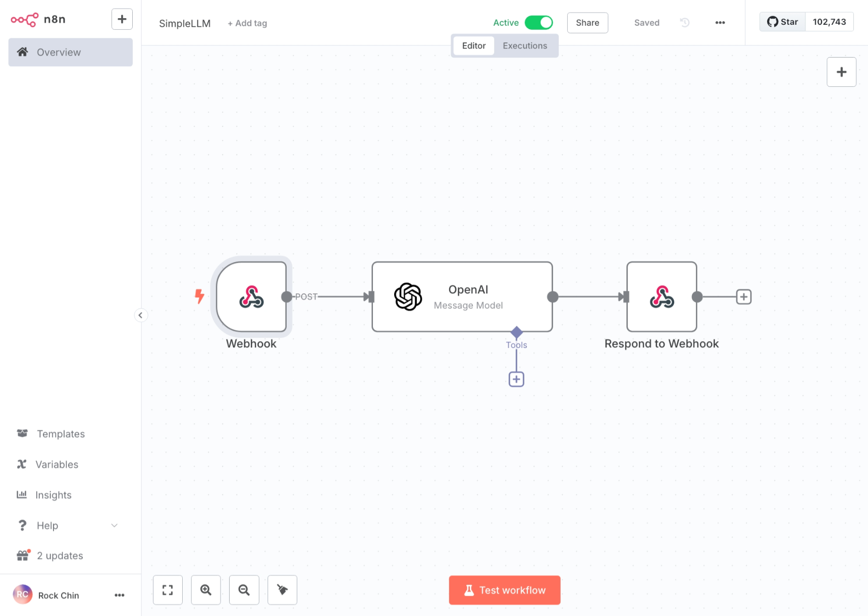Image resolution: width=868 pixels, height=616 pixels.
Task: Open the OpenAI Message Model node
Action: [x=462, y=297]
